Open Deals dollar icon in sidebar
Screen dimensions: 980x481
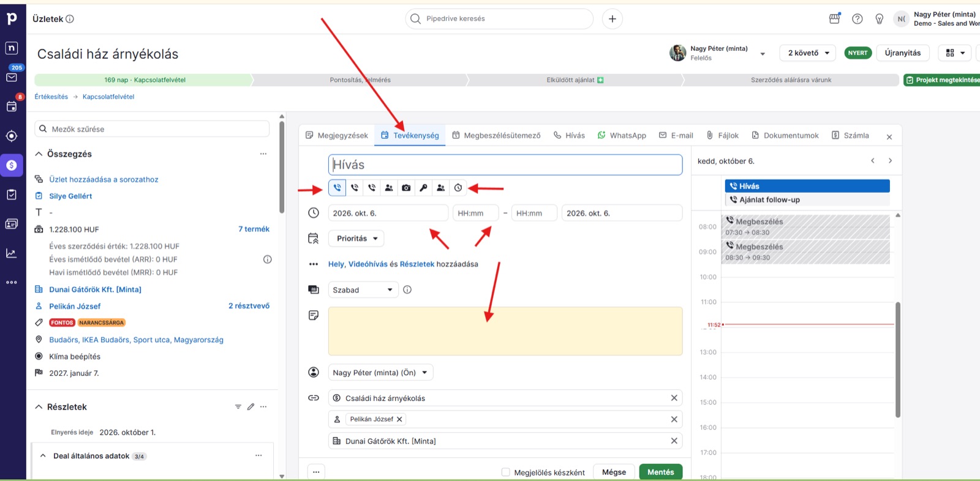coord(12,165)
